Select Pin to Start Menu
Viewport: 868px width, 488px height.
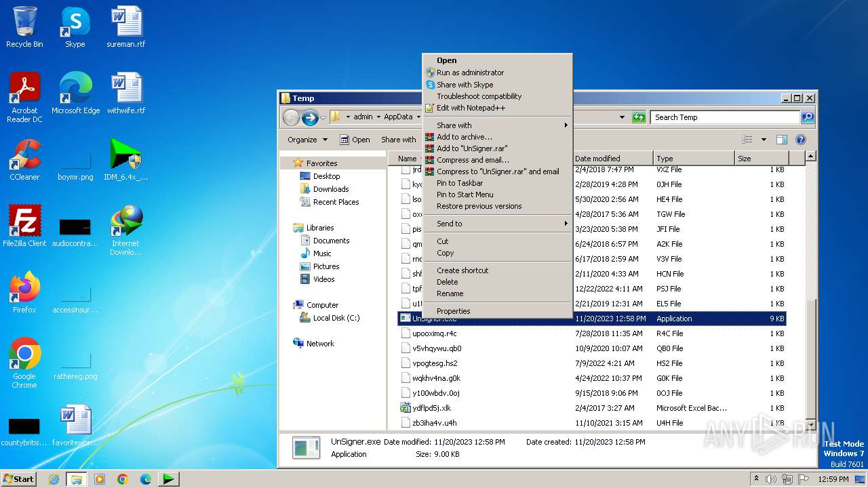click(x=497, y=195)
